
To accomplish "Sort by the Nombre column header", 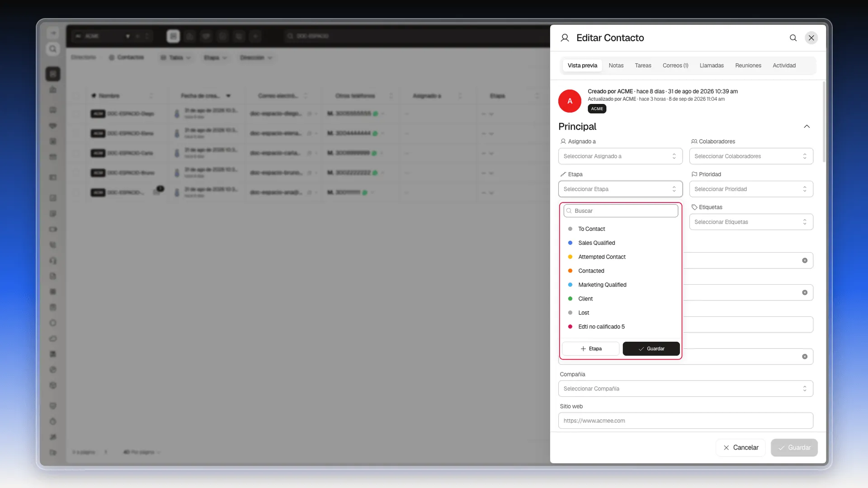I will tap(109, 96).
